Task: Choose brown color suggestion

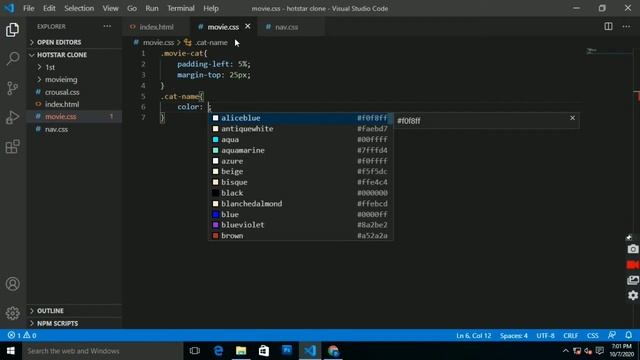Action: (301, 236)
